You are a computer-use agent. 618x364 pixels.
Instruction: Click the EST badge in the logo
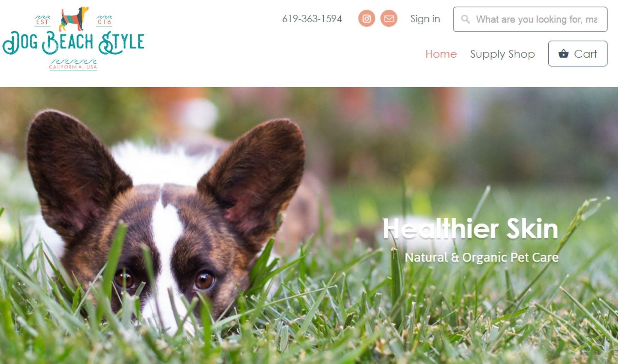point(42,20)
